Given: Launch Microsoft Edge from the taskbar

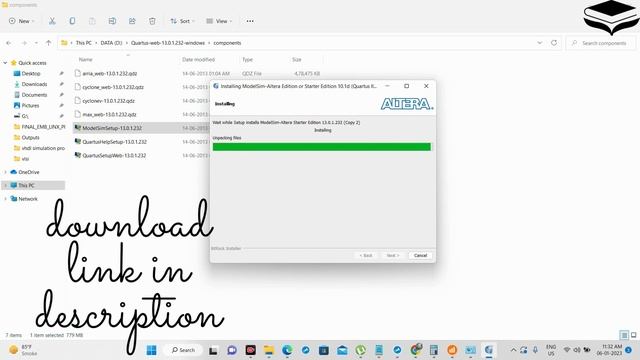Looking at the screenshot, I should pyautogui.click(x=287, y=350).
